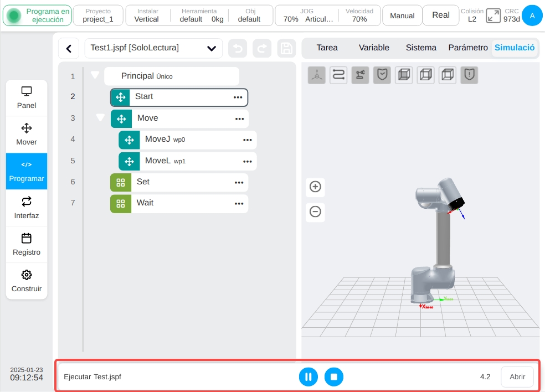Open the Start node options menu
This screenshot has width=545, height=392.
(x=238, y=97)
